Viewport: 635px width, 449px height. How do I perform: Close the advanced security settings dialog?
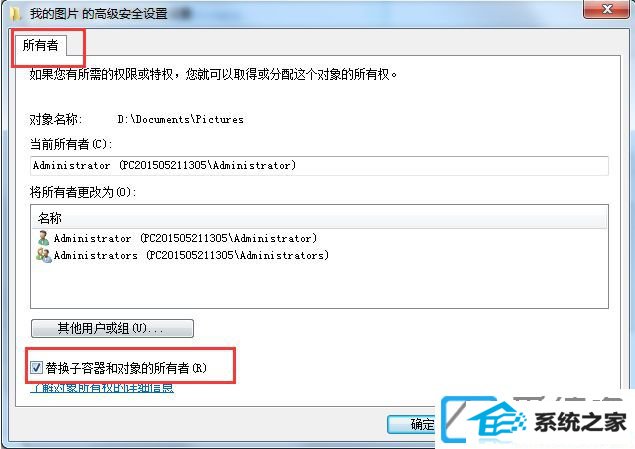[x=606, y=9]
